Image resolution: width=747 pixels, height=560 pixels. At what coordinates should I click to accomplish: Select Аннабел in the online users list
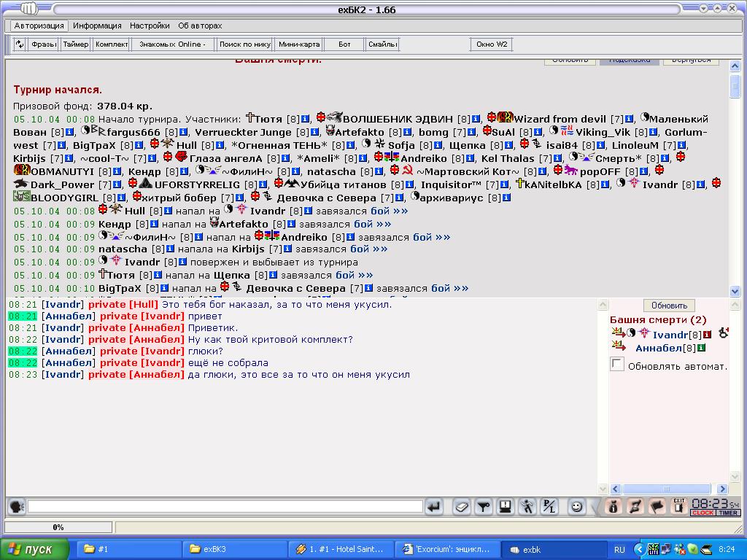pos(659,348)
